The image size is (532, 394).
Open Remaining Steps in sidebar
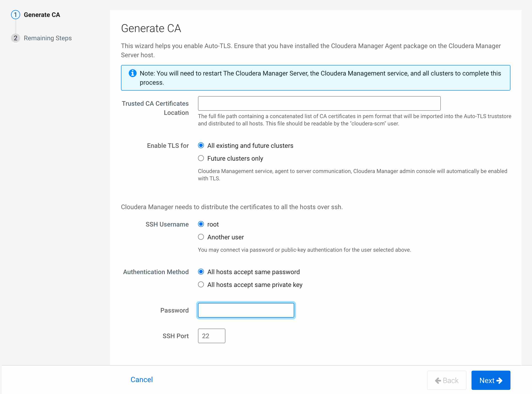tap(48, 38)
